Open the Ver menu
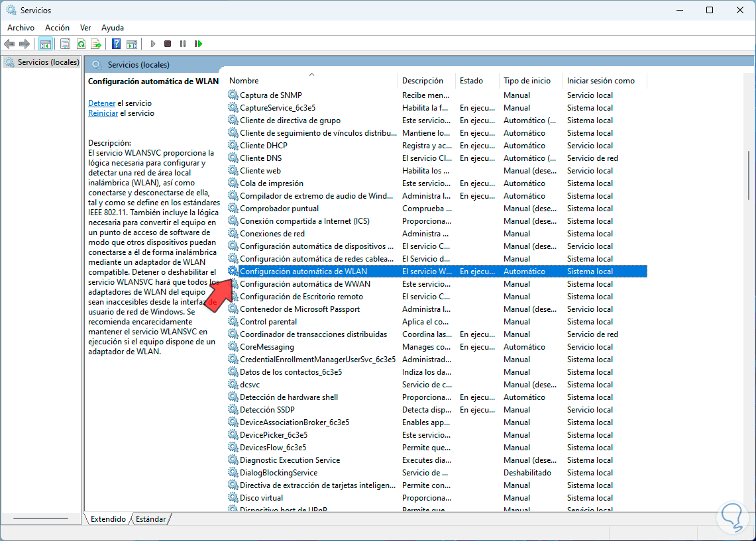 pyautogui.click(x=85, y=28)
